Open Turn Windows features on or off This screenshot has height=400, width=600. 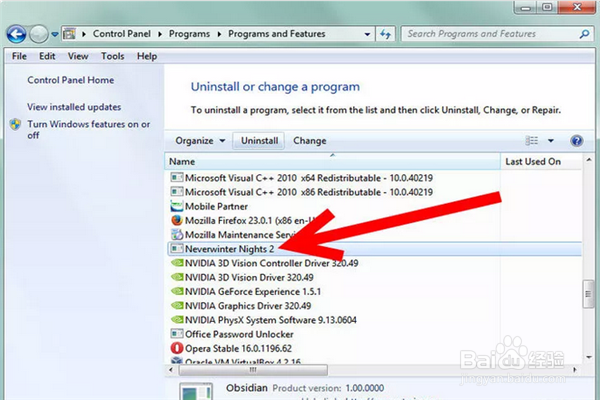pos(88,129)
